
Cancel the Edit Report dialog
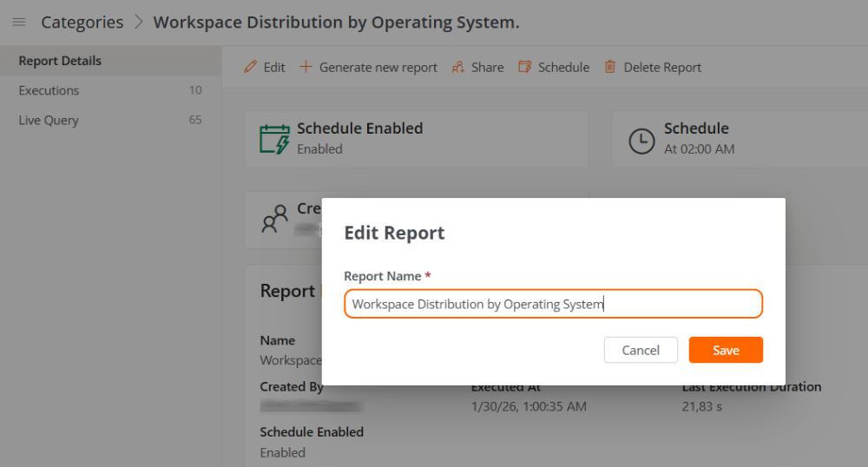641,350
